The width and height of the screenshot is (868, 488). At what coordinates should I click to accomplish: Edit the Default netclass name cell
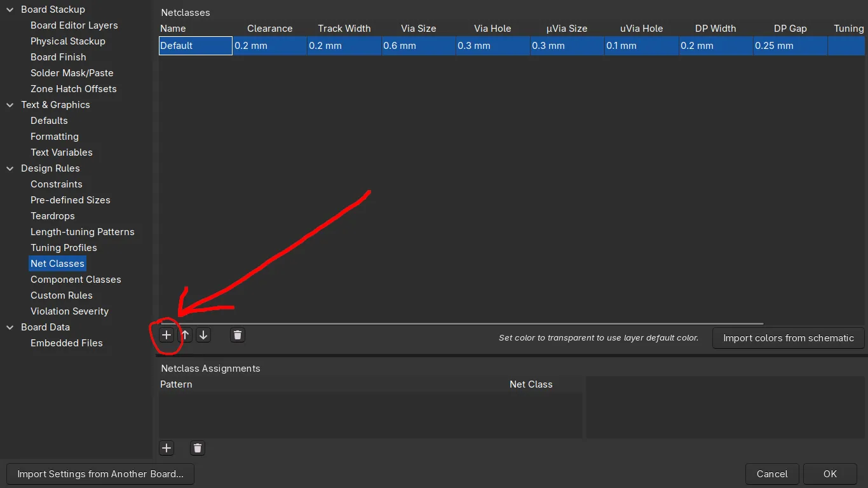(x=196, y=46)
